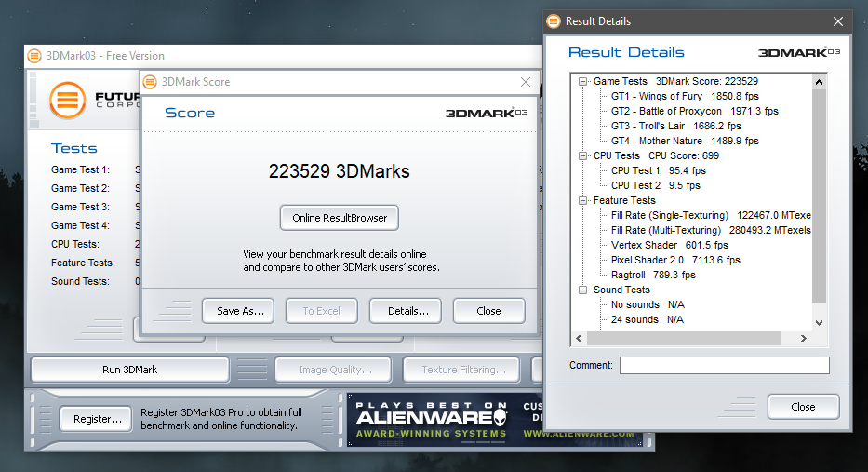The height and width of the screenshot is (472, 868).
Task: Click the To Excel button
Action: (322, 311)
